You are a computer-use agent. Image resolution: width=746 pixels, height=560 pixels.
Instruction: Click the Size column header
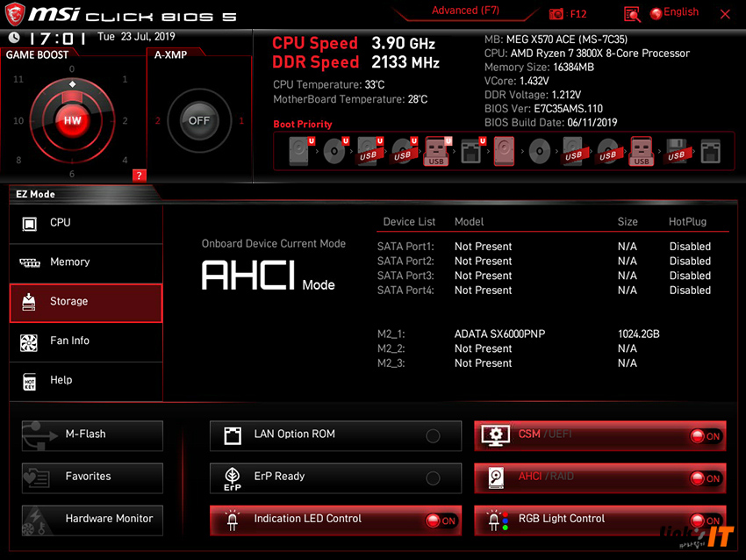(x=628, y=222)
